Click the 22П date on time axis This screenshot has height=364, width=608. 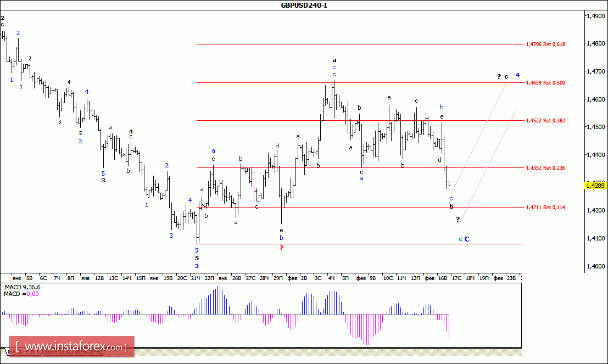[x=209, y=278]
